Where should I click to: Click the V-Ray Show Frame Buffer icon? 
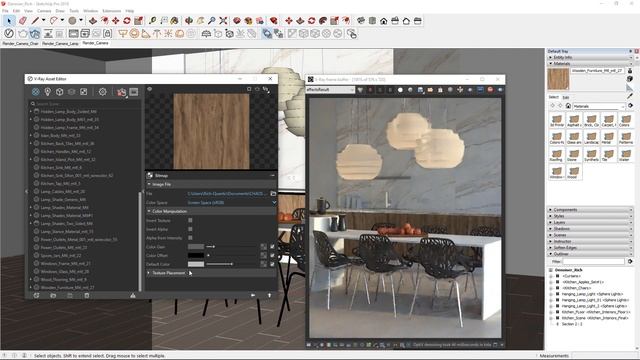(73, 33)
